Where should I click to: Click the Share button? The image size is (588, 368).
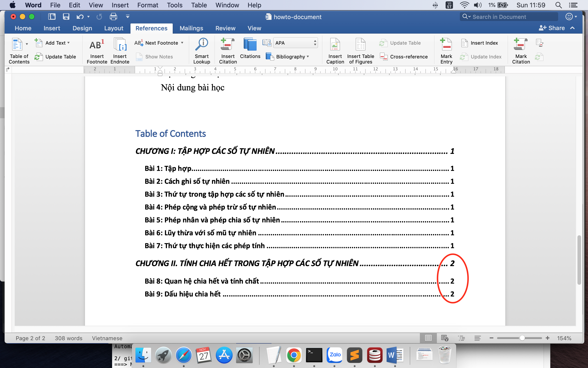click(x=551, y=28)
